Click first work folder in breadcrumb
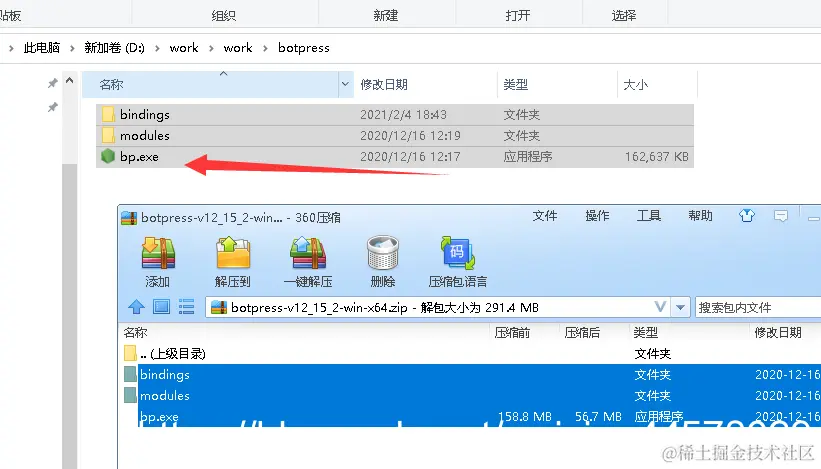Image resolution: width=821 pixels, height=469 pixels. pos(184,48)
